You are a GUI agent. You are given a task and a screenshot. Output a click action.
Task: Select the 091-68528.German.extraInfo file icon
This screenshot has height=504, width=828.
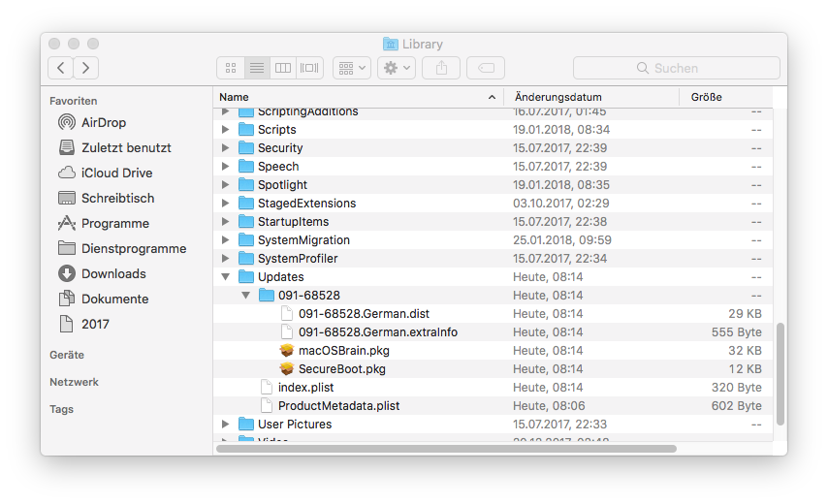287,331
